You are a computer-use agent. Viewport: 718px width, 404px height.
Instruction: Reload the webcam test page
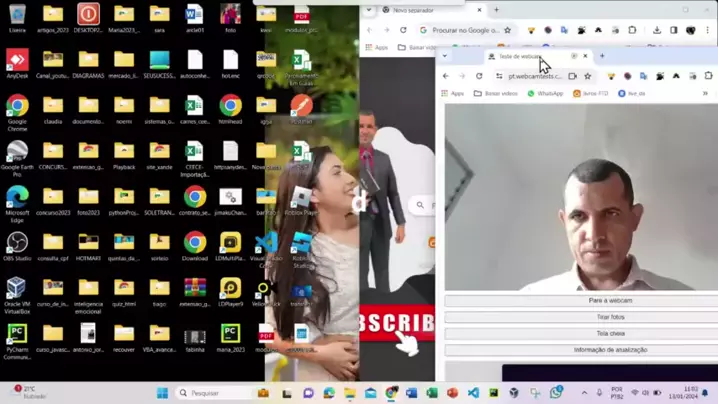[479, 76]
